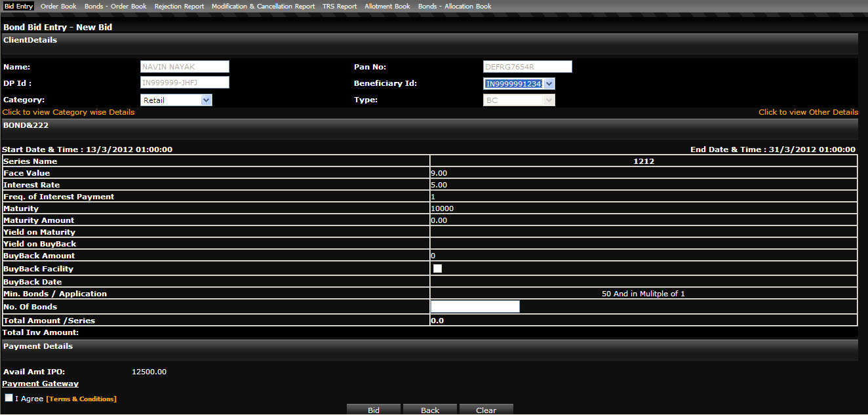Tick the BuyBack Facility checkbox
Image resolution: width=868 pixels, height=415 pixels.
click(437, 268)
